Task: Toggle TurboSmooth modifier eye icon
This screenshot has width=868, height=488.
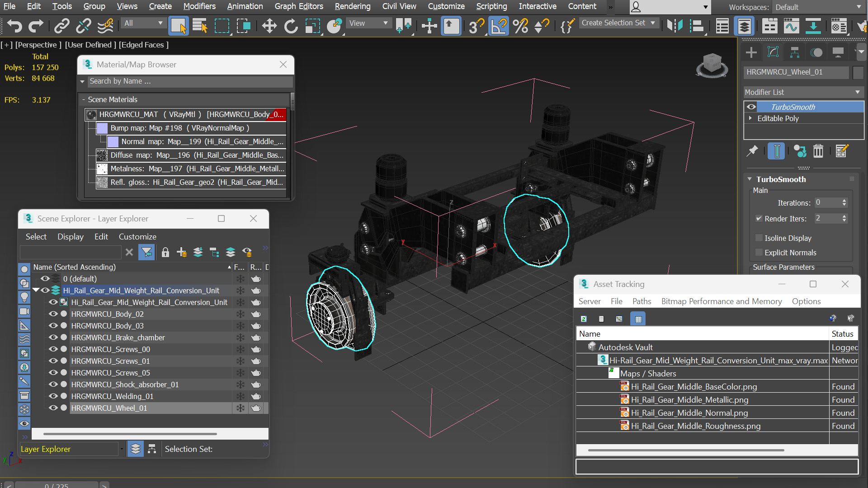Action: click(x=751, y=107)
